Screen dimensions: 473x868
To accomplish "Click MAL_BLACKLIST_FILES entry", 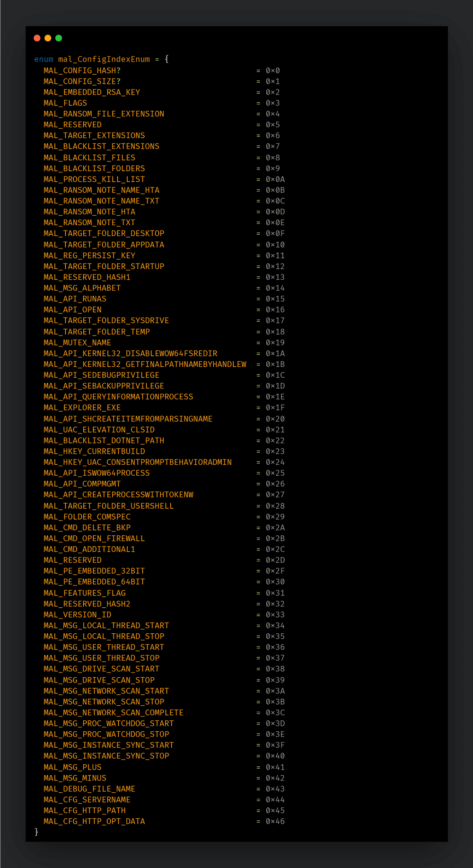I will (89, 158).
